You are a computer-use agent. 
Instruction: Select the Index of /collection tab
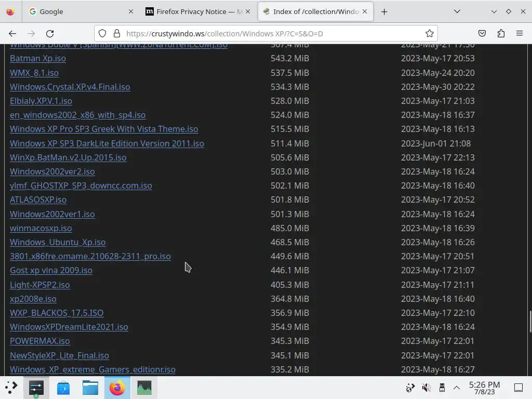click(315, 11)
